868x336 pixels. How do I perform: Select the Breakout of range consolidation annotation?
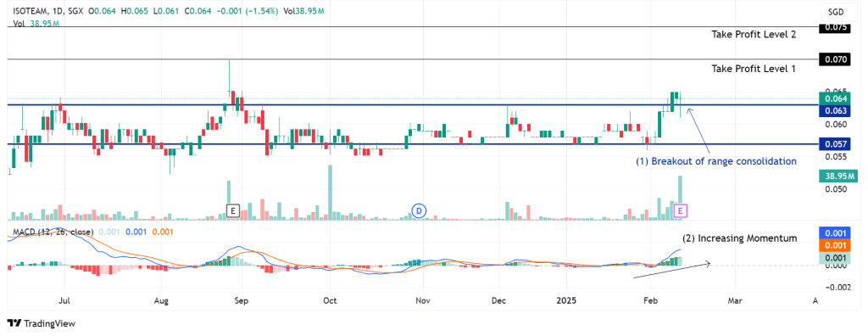pos(715,161)
